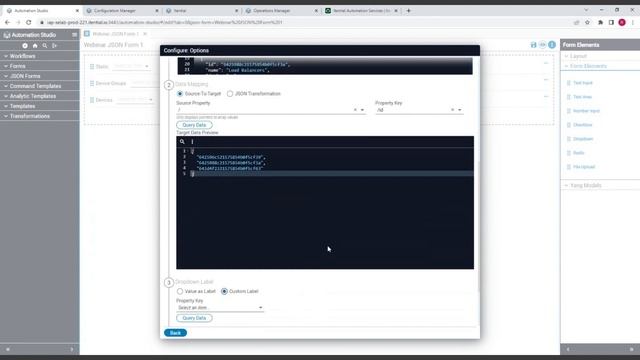Clear the Source Property field value
The width and height of the screenshot is (640, 360).
pyautogui.click(x=355, y=110)
